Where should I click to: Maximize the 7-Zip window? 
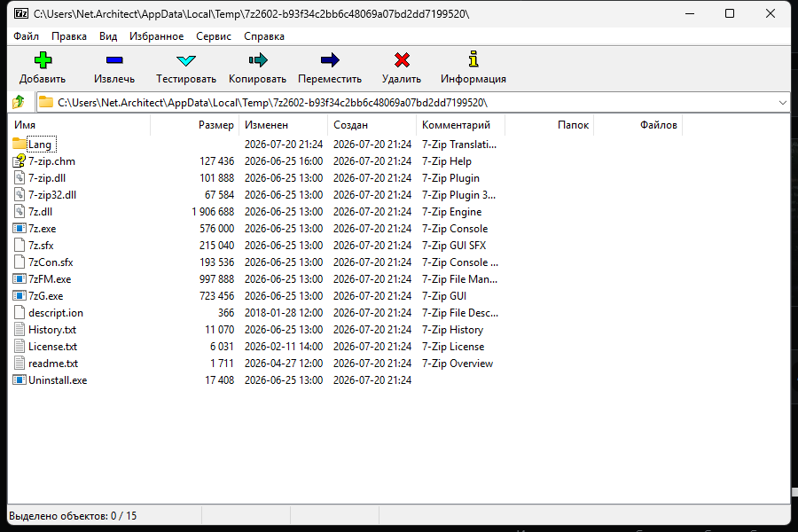pyautogui.click(x=730, y=13)
